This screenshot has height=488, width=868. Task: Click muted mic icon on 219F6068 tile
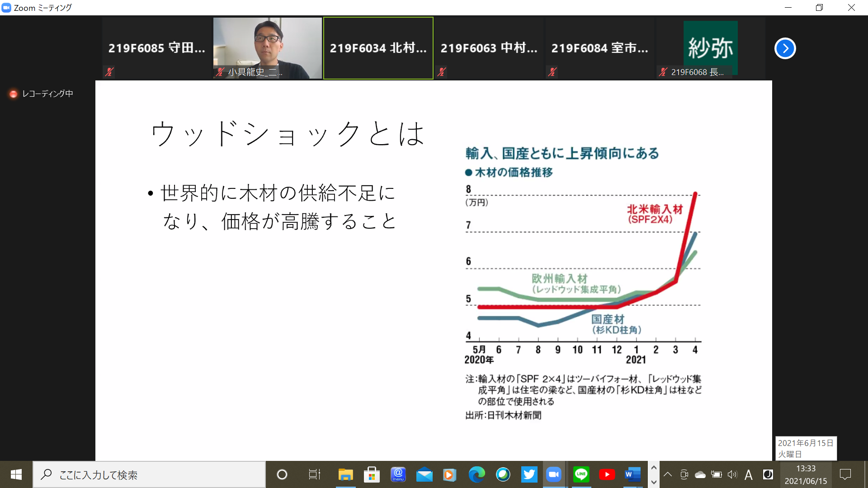[663, 71]
